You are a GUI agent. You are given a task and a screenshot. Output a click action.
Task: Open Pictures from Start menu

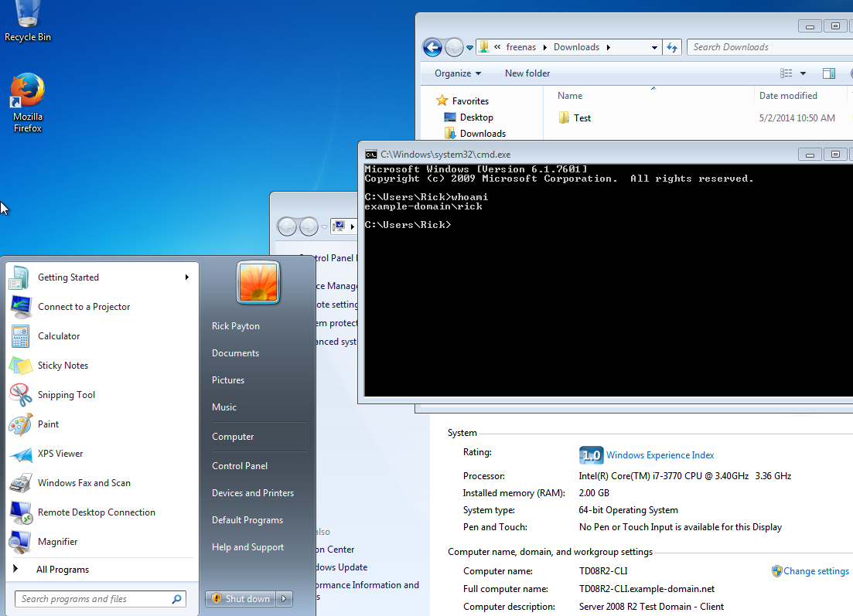(228, 380)
